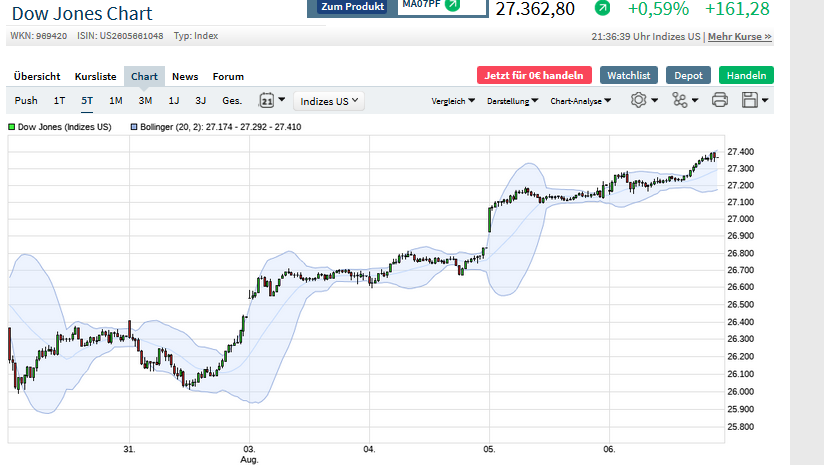
Task: Follow the Mehr Kurse link
Action: tap(740, 37)
